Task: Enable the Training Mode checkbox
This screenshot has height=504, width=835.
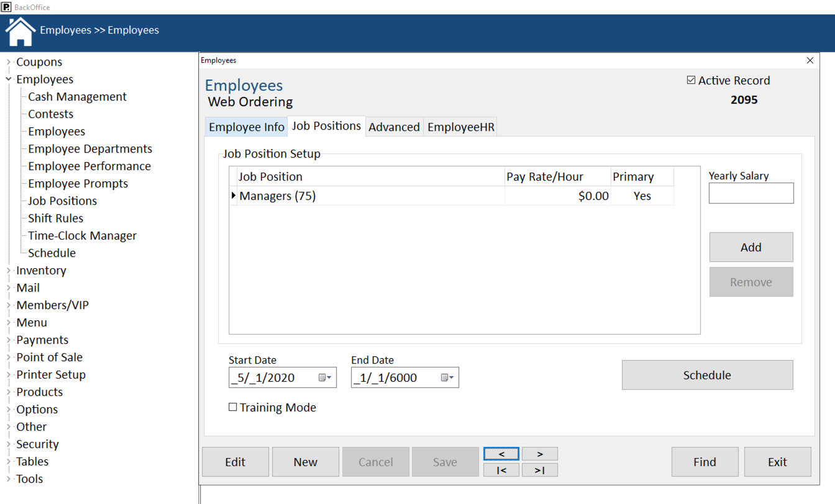Action: coord(233,407)
